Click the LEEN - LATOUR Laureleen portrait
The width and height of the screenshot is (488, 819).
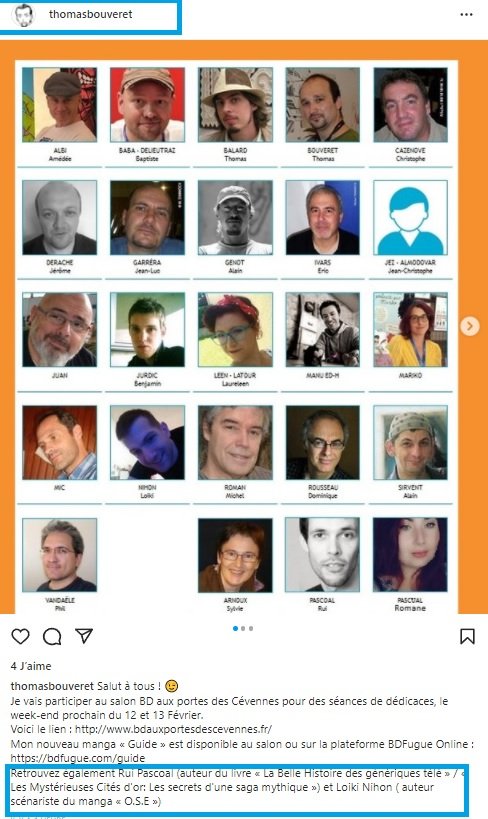pyautogui.click(x=235, y=330)
